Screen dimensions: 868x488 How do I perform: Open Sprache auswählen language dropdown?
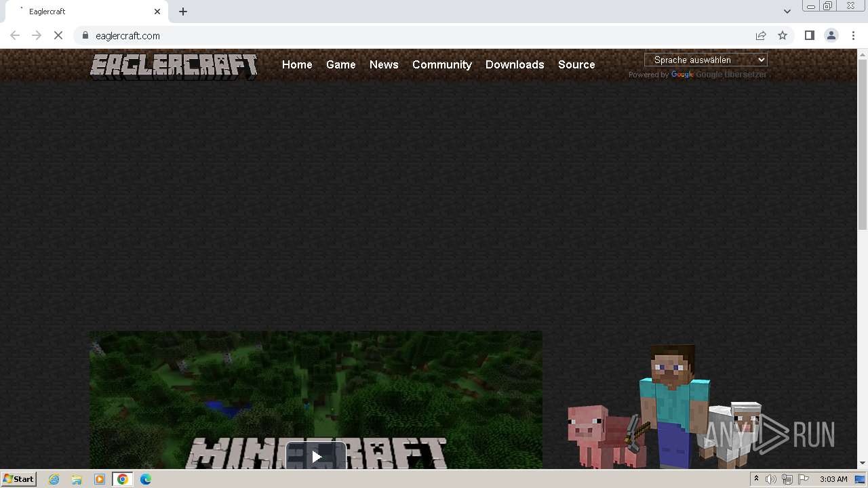[706, 60]
